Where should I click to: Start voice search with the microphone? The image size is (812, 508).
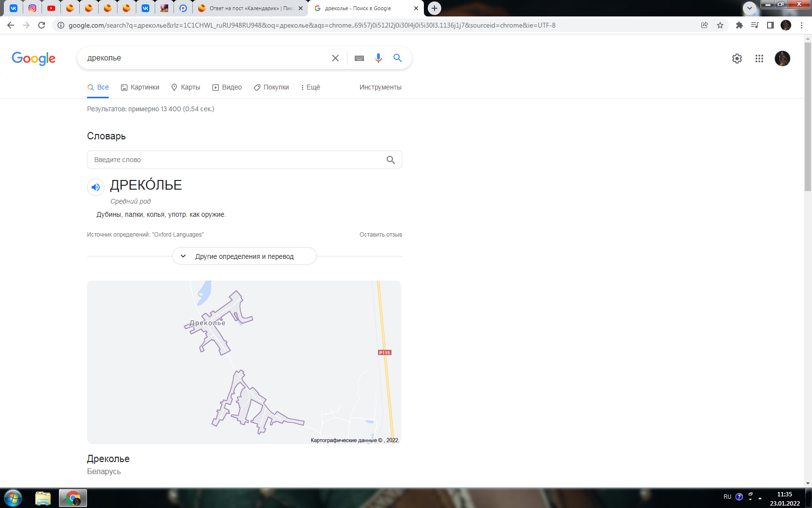point(378,58)
